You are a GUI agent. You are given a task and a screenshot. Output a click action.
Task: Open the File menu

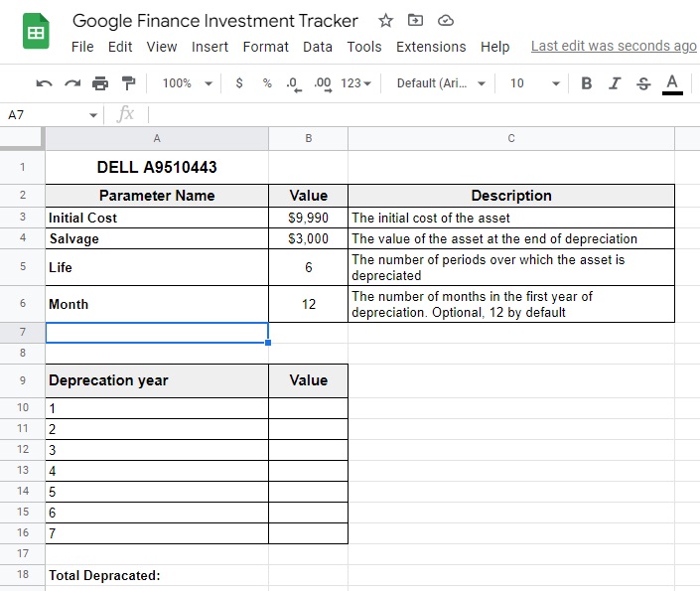[x=82, y=47]
